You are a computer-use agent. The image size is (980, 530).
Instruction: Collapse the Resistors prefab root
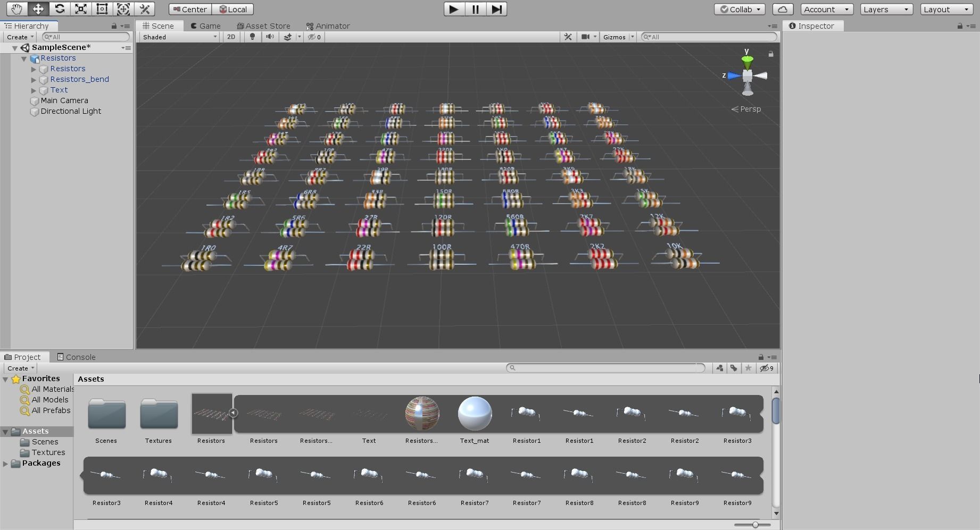pyautogui.click(x=24, y=58)
